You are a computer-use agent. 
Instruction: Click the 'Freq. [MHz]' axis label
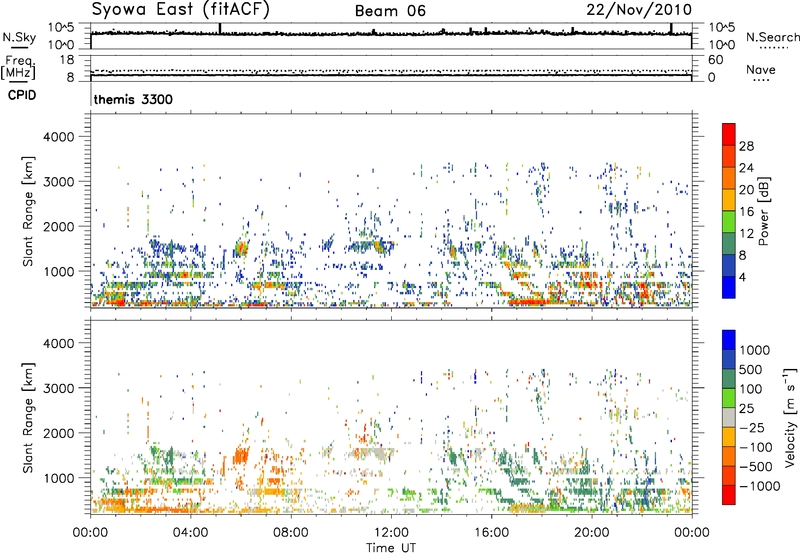(18, 67)
